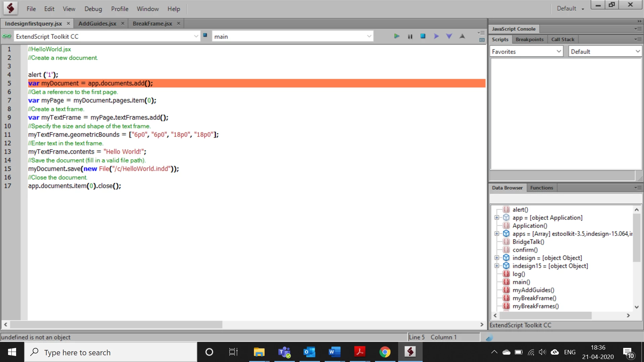Image resolution: width=644 pixels, height=362 pixels.
Task: Open the Favorites scripts dropdown
Action: pos(559,51)
